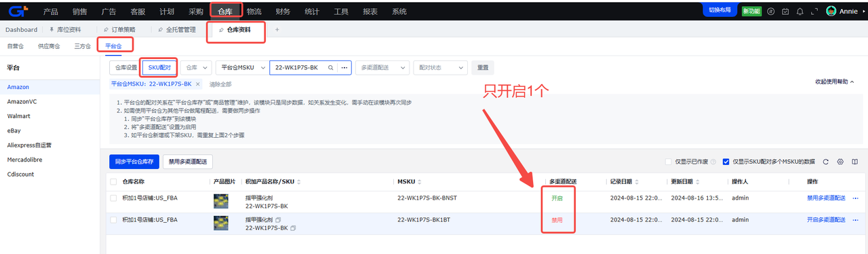Viewport: 868px width, 254px height.
Task: Toggle select-all checkbox in table header
Action: pos(113,182)
